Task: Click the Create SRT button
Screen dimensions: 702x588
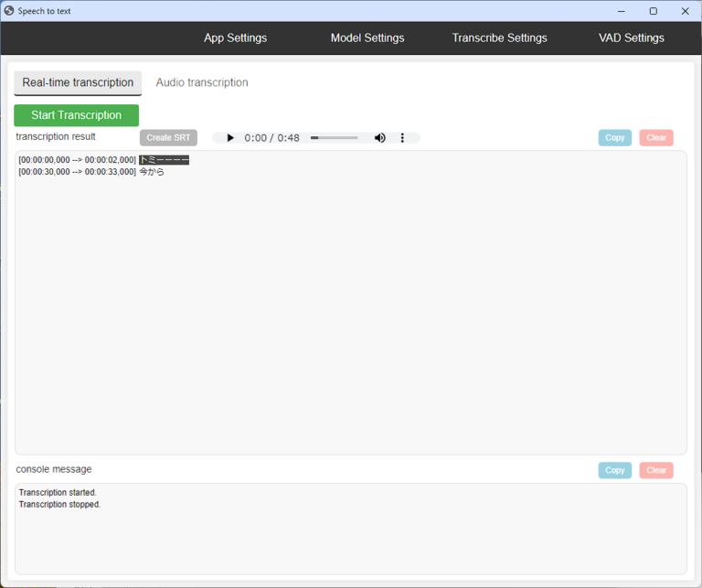Action: click(168, 138)
